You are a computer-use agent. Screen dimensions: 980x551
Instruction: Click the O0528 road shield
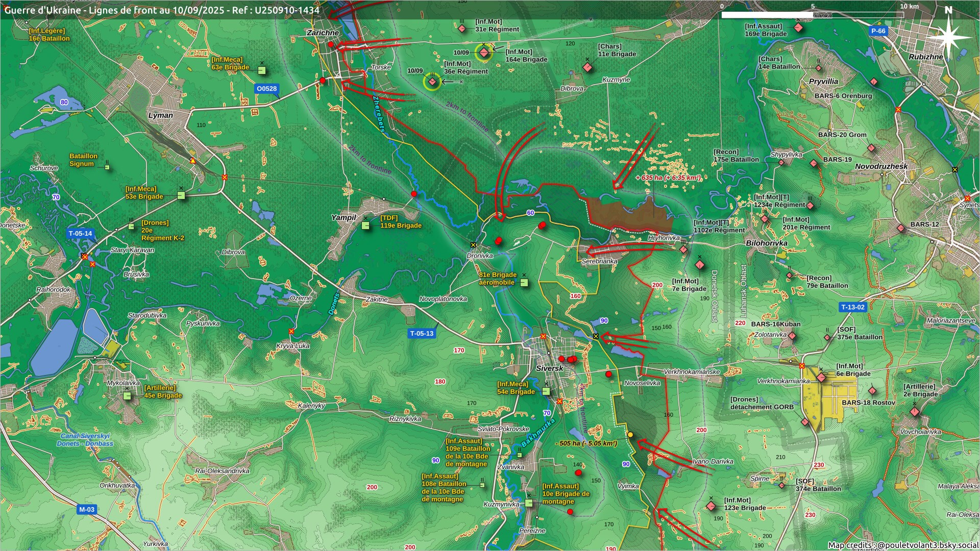266,89
